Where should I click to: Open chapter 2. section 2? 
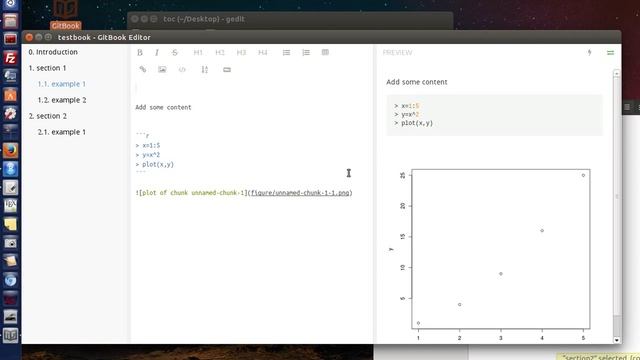(x=48, y=116)
